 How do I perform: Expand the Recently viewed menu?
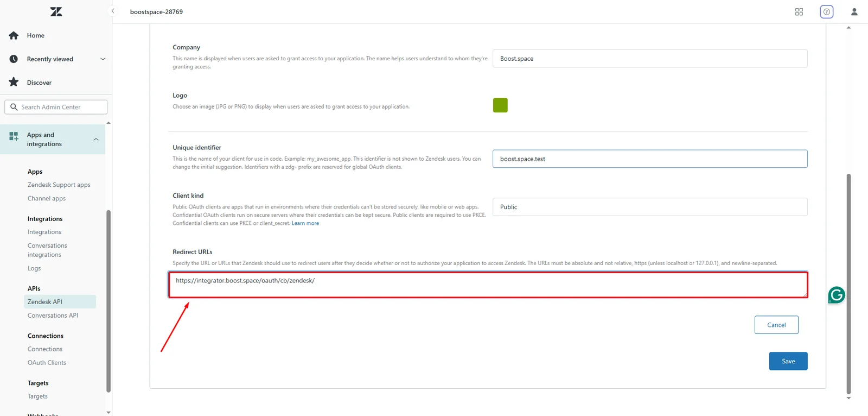(103, 59)
